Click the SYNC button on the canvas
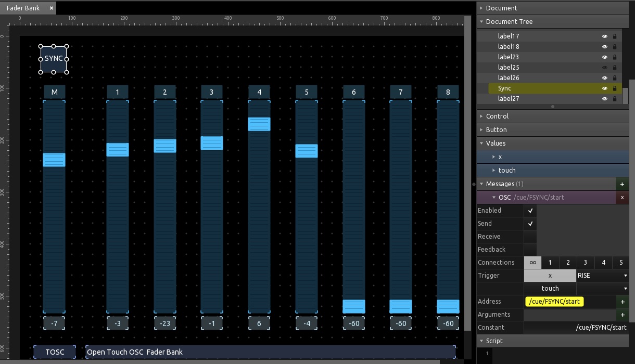This screenshot has height=364, width=635. [54, 59]
